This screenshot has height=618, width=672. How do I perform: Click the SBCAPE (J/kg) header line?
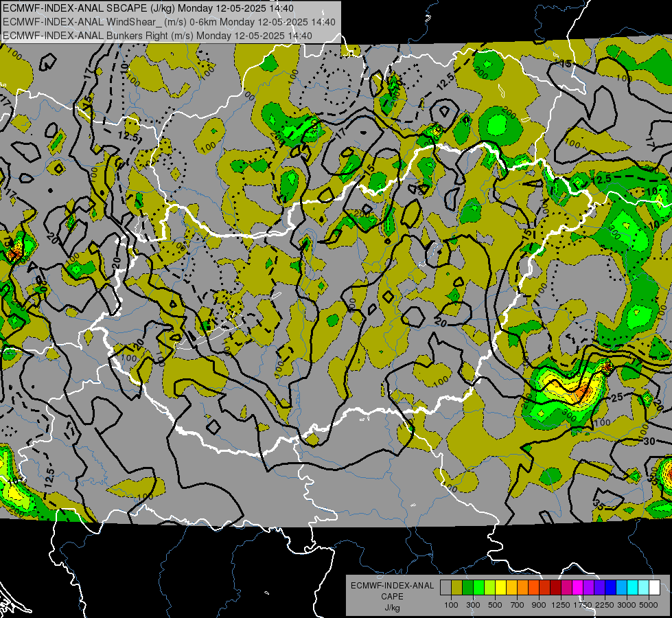148,8
